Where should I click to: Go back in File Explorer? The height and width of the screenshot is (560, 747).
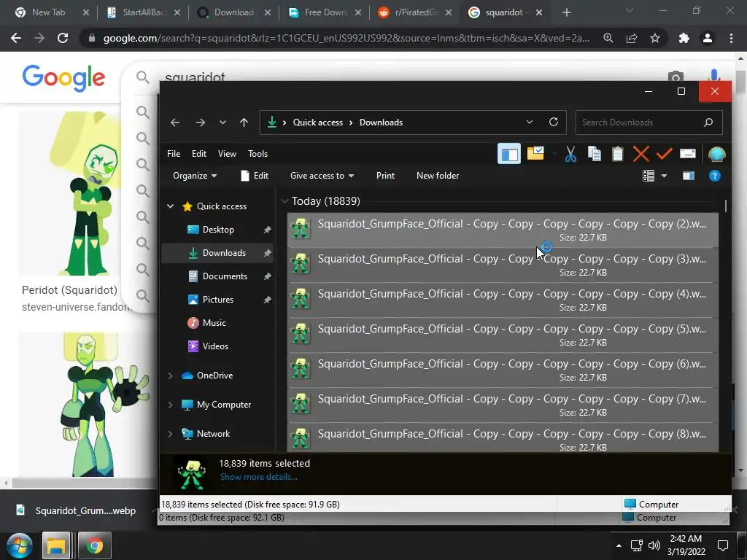point(175,122)
